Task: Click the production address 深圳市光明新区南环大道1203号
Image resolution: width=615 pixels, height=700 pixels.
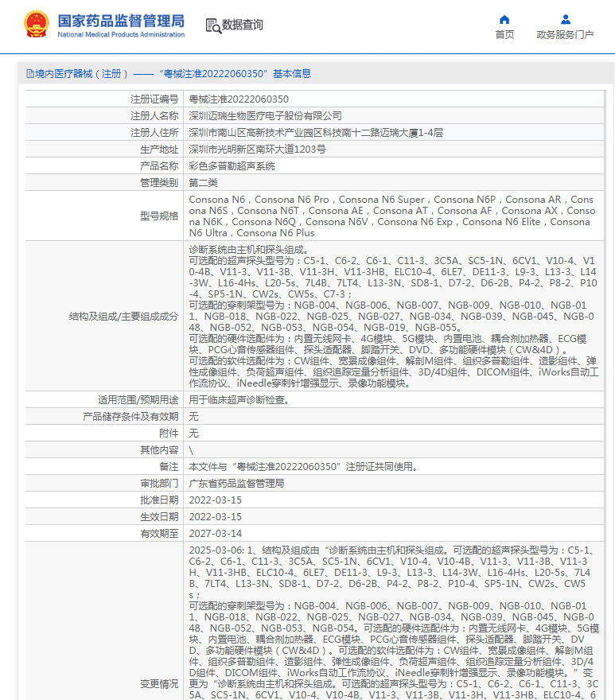Action: pyautogui.click(x=257, y=150)
